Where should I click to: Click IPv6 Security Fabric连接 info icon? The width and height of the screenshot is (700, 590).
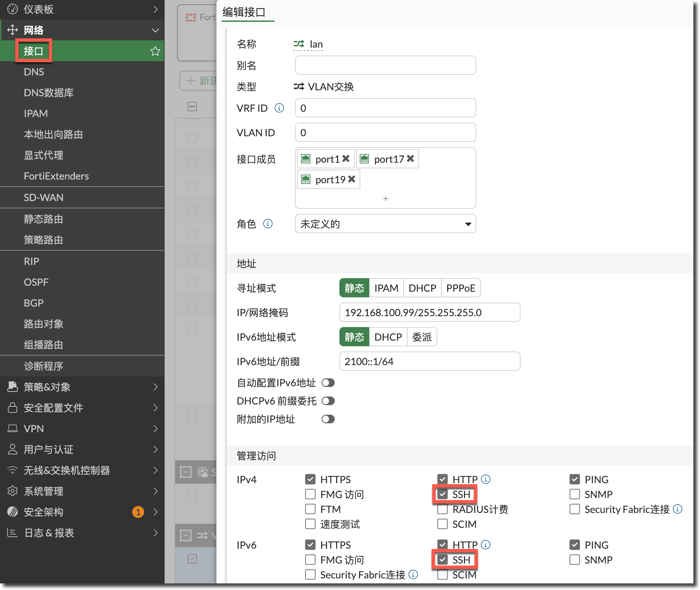[x=413, y=574]
